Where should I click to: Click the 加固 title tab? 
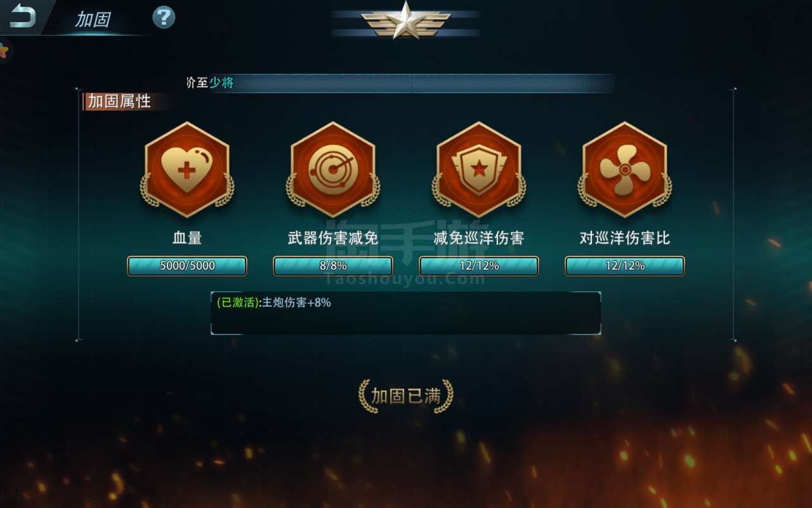pos(93,20)
